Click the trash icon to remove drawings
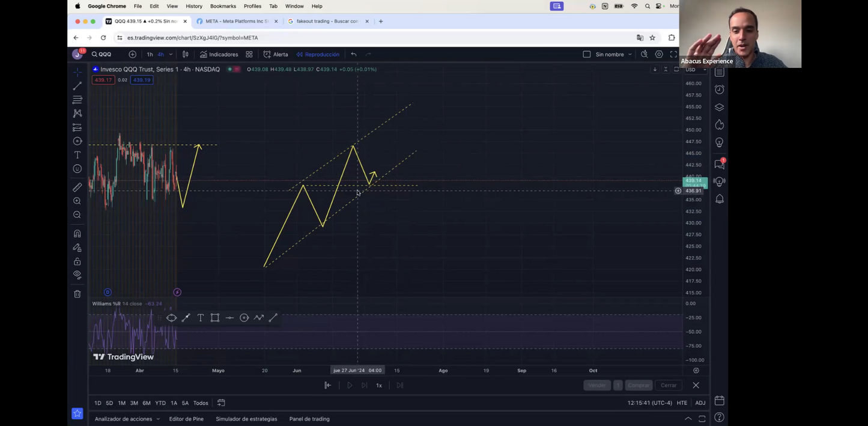The image size is (868, 426). point(77,294)
